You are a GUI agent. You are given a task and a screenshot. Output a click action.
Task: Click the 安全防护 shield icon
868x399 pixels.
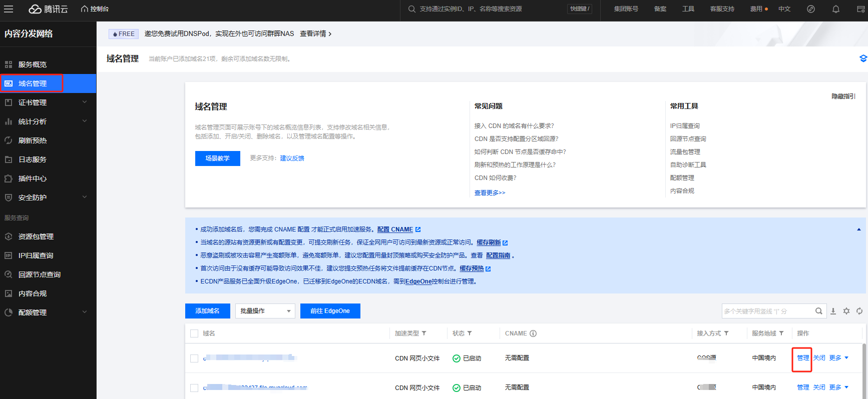[9, 197]
